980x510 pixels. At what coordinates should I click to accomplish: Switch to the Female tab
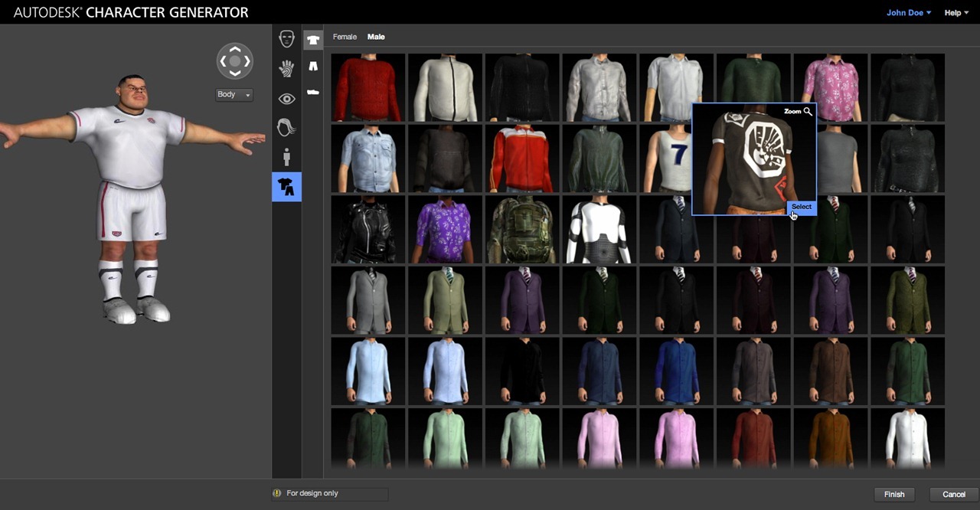tap(345, 37)
